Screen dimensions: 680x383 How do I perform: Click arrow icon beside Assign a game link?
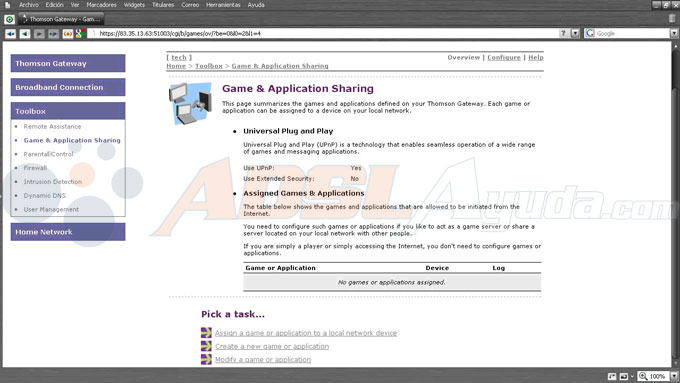pos(206,333)
